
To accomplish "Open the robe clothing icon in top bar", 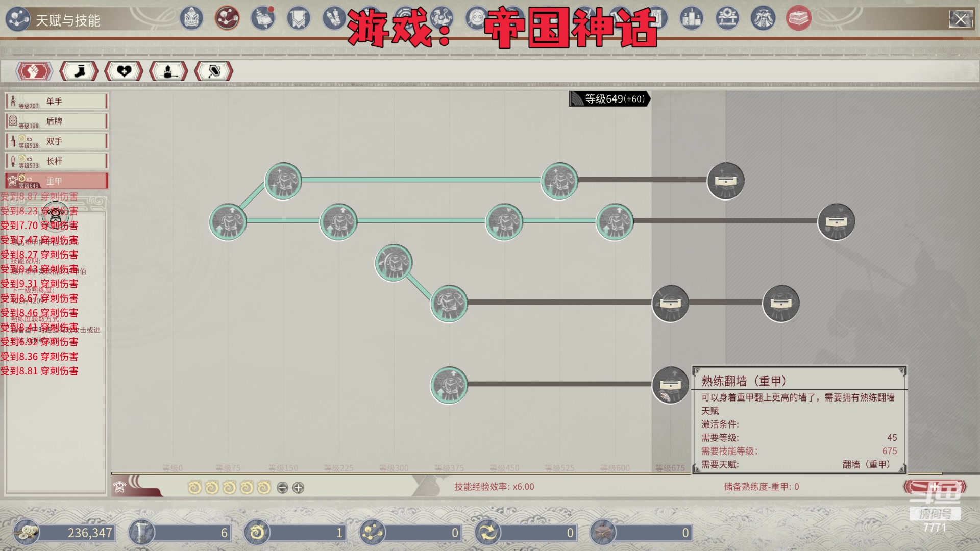I will (x=763, y=19).
